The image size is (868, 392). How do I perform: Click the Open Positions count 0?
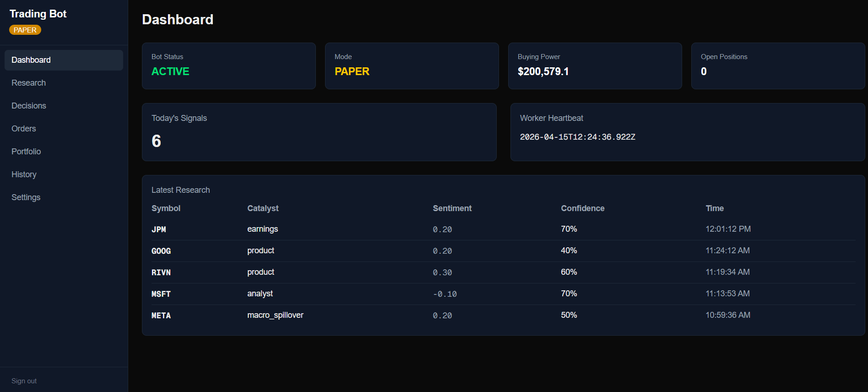point(704,71)
